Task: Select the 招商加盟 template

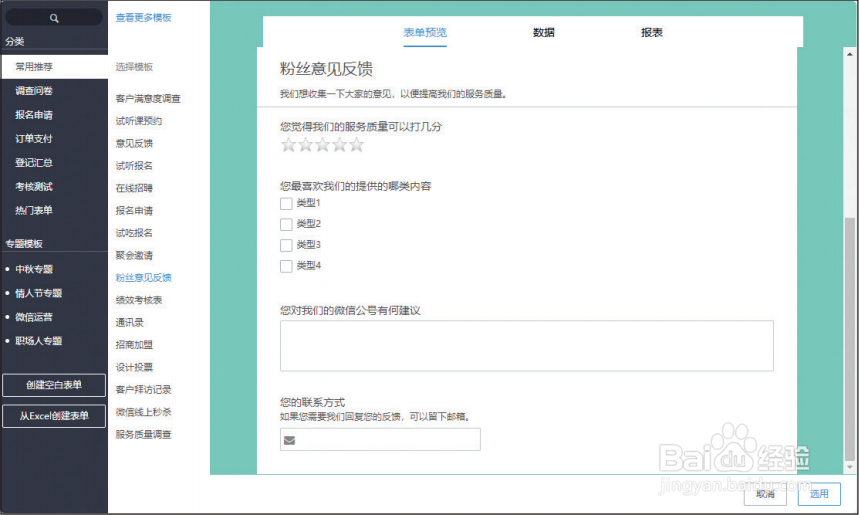Action: [x=134, y=345]
